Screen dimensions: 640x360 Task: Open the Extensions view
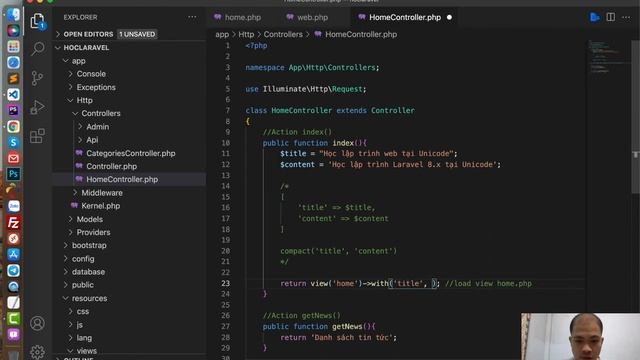38,136
